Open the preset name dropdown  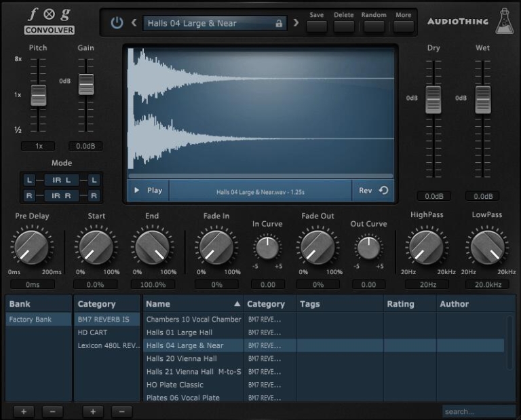coord(207,23)
